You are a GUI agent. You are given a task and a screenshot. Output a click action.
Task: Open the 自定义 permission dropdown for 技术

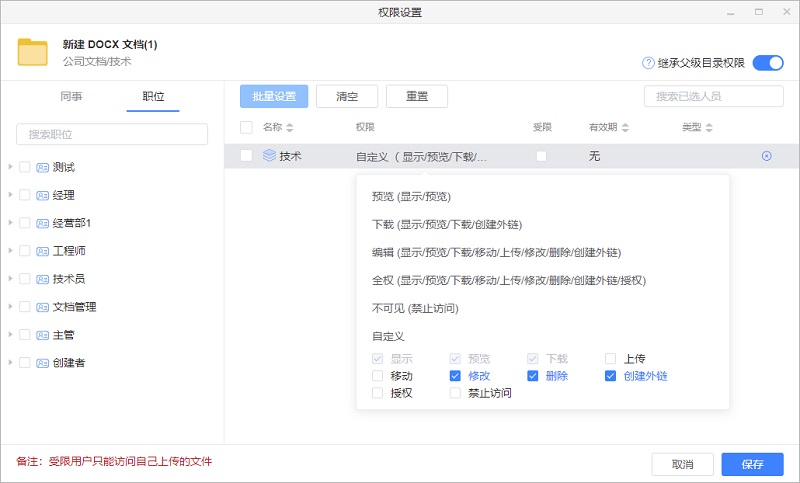[x=421, y=157]
